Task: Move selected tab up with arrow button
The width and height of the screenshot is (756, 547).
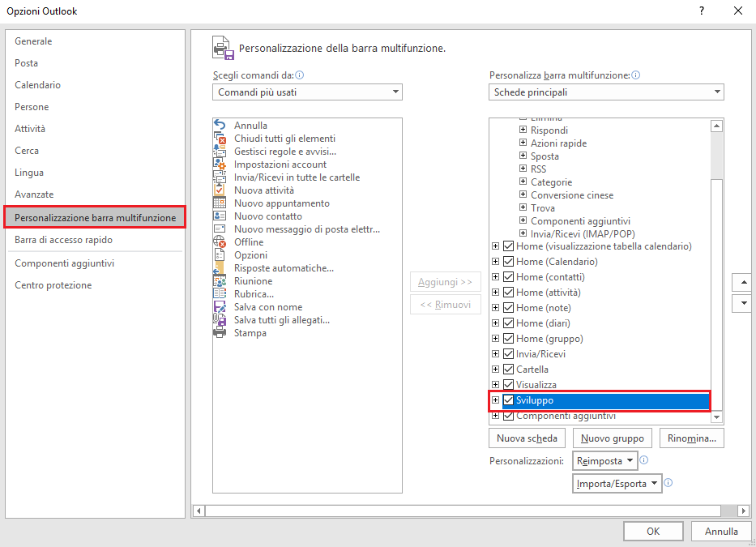Action: (x=744, y=282)
